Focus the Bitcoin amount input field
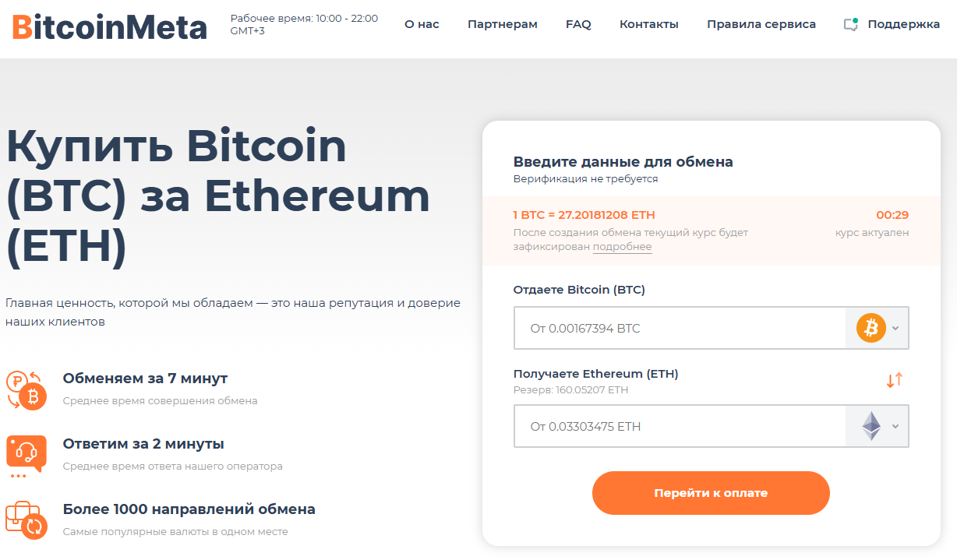The width and height of the screenshot is (957, 560). pos(680,328)
